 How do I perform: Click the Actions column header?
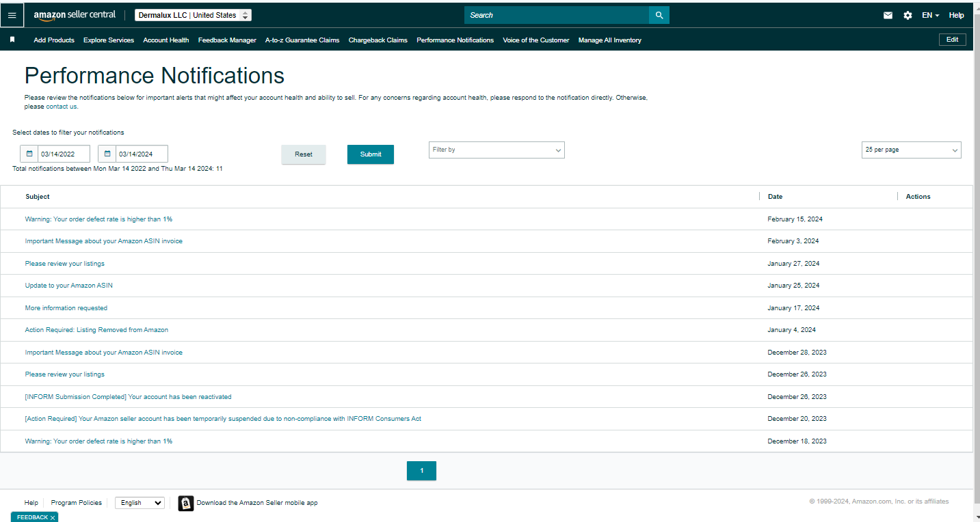918,197
